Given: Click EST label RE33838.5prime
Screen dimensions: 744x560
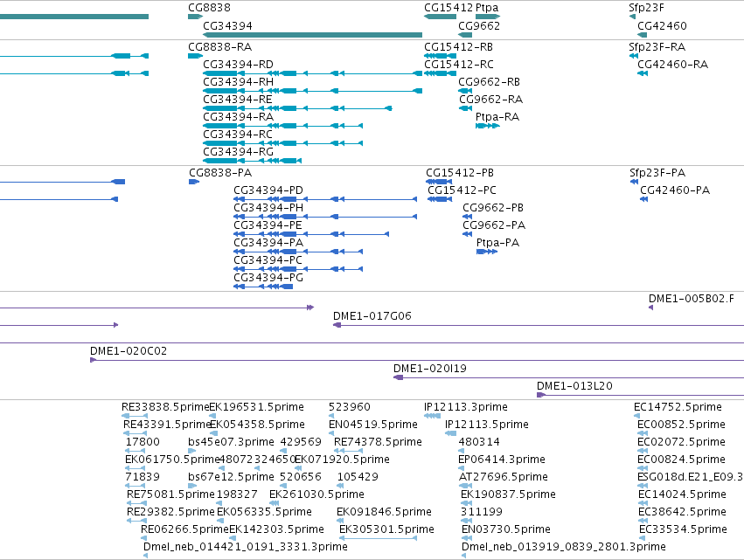Looking at the screenshot, I should (x=165, y=407).
